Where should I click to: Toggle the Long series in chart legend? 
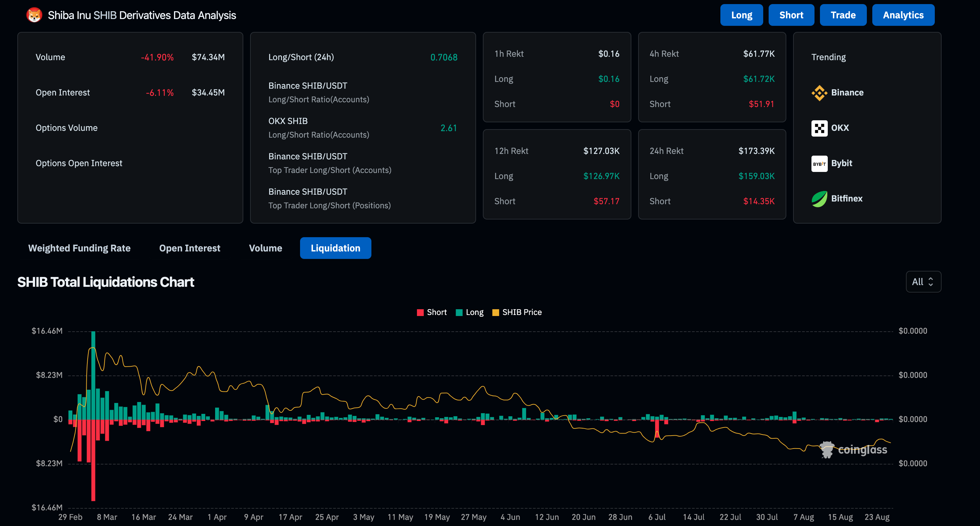(x=474, y=312)
